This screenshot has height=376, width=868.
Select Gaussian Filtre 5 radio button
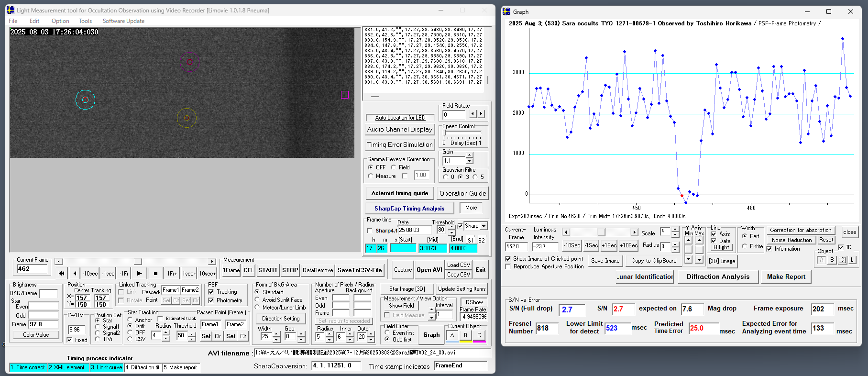pos(475,177)
